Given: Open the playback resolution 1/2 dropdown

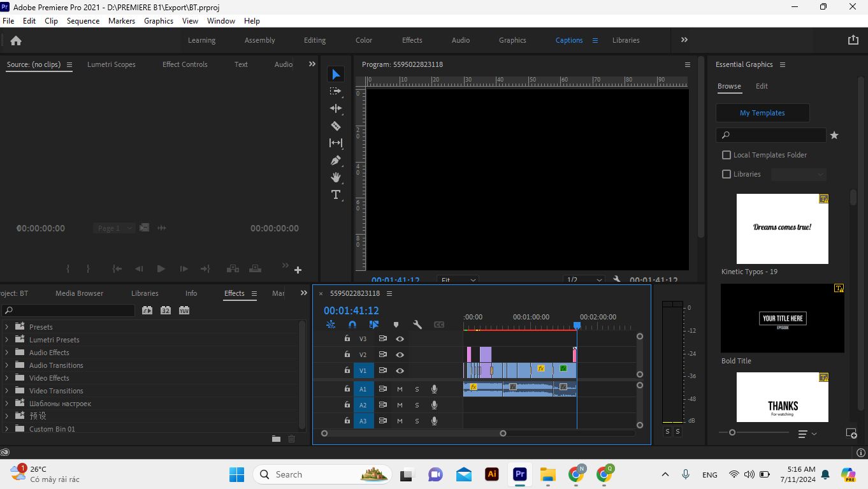Looking at the screenshot, I should pyautogui.click(x=584, y=280).
